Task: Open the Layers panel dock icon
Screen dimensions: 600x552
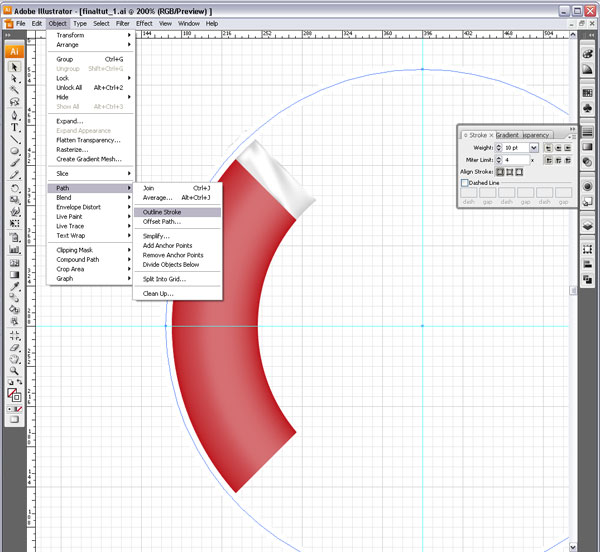Action: [587, 226]
